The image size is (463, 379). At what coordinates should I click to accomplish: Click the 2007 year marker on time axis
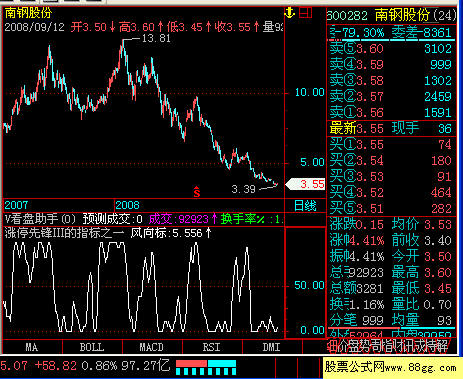(x=16, y=205)
